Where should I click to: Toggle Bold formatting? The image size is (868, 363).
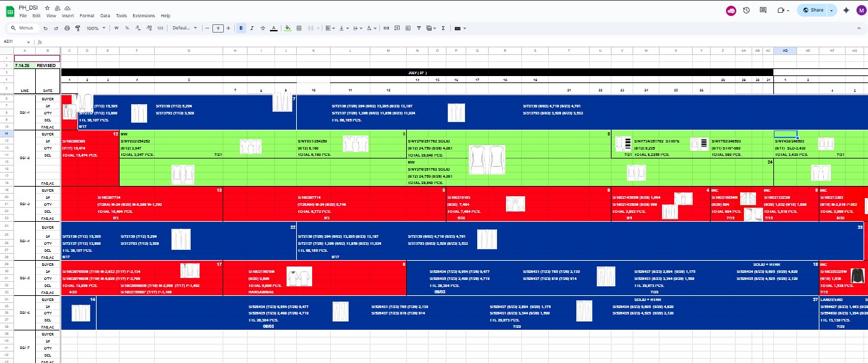(241, 28)
